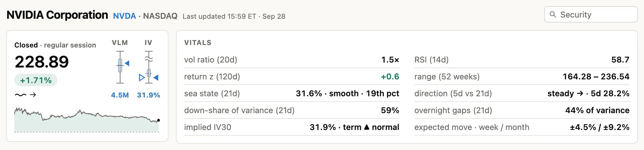Select the RSI (14d) row
The image size is (644, 150).
pos(522,60)
